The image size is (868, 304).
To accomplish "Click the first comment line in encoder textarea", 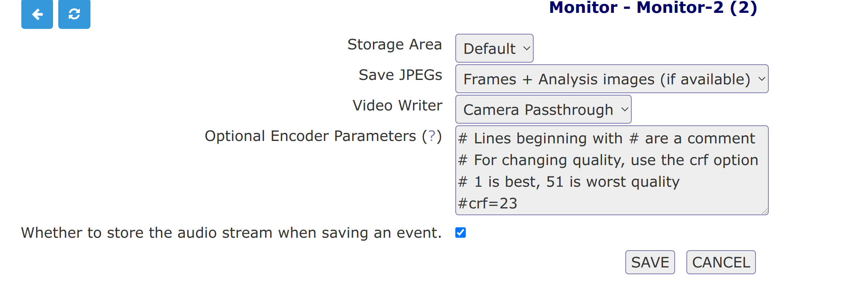I will coord(606,139).
